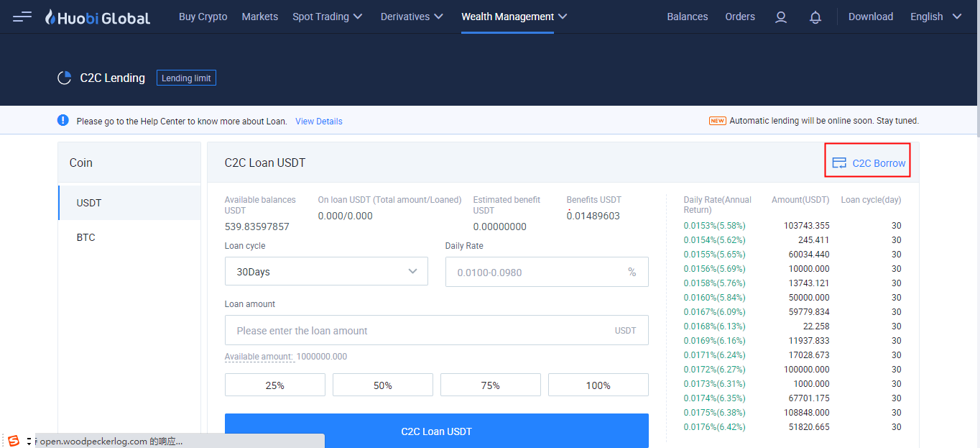Select the 0.0154%(5.62%) rate row
This screenshot has height=448, width=980.
(x=792, y=240)
